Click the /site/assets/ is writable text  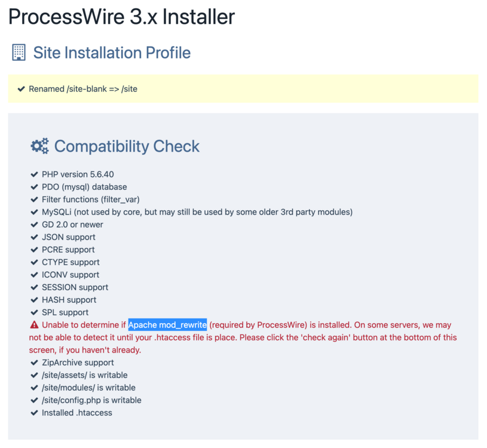pyautogui.click(x=84, y=375)
